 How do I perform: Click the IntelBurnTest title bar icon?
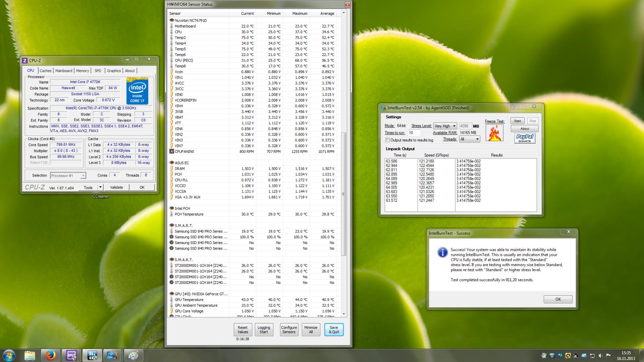click(x=383, y=108)
